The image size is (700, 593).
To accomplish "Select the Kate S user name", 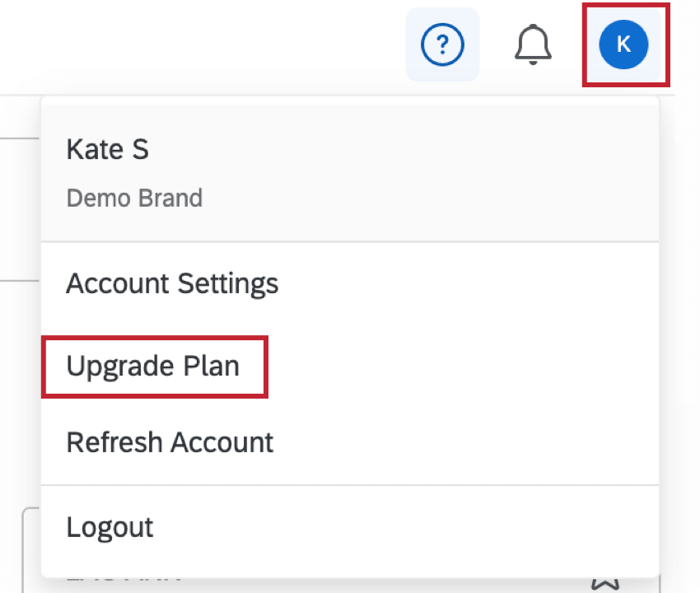I will [x=107, y=150].
